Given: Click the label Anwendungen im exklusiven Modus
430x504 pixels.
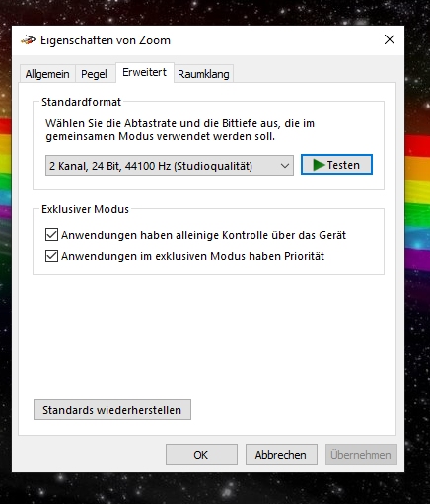Looking at the screenshot, I should coord(192,256).
